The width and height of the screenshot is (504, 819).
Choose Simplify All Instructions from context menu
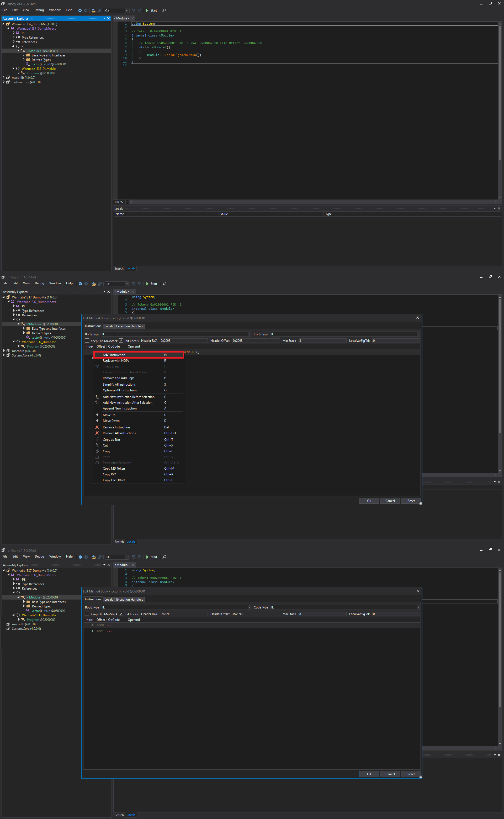point(139,385)
